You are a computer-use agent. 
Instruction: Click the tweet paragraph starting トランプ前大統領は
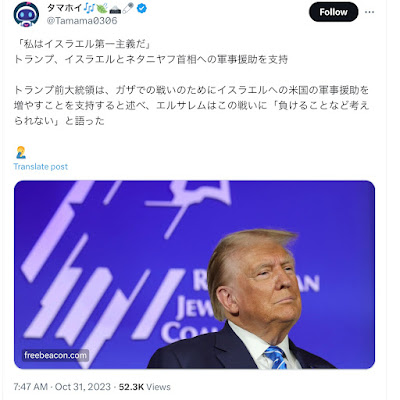pos(192,105)
